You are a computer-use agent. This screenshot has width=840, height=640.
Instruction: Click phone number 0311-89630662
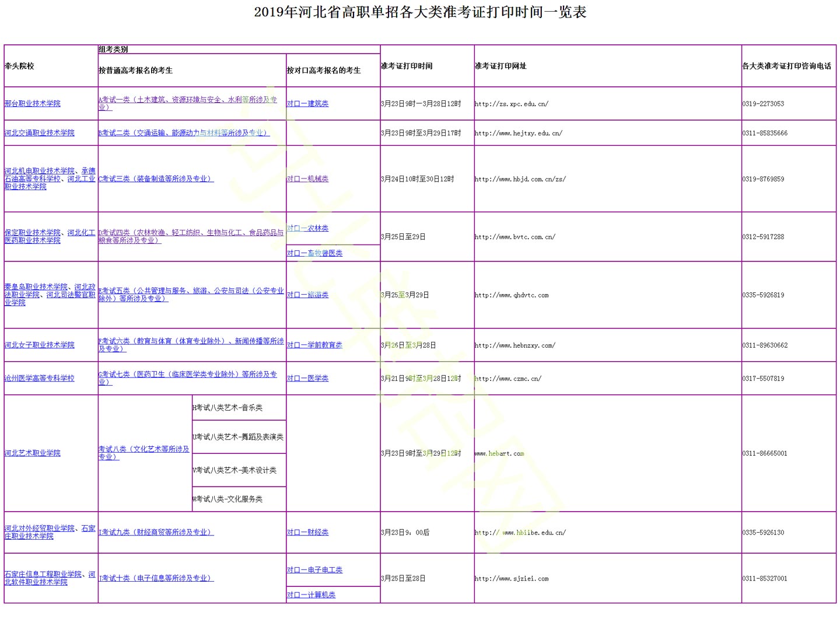click(x=765, y=345)
